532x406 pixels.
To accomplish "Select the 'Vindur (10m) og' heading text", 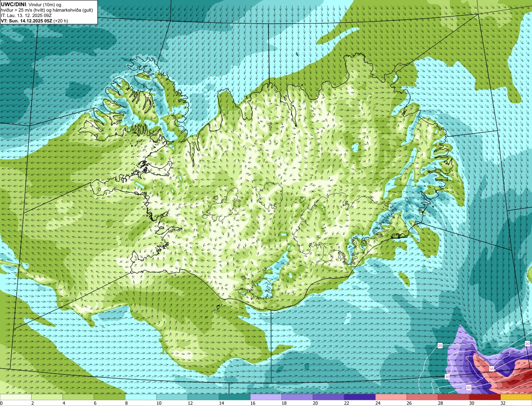I will 45,4.
